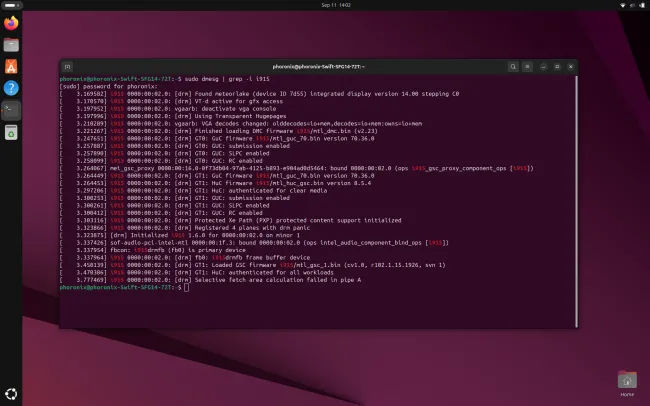Open the Files manager in the dock
The height and width of the screenshot is (406, 650).
tap(11, 45)
